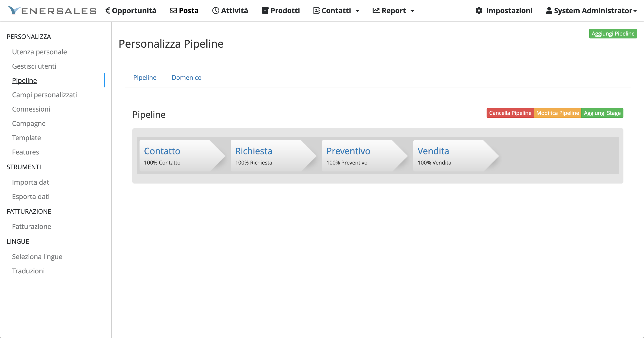Open Importa dati in the sidebar
Image resolution: width=644 pixels, height=338 pixels.
pyautogui.click(x=32, y=182)
